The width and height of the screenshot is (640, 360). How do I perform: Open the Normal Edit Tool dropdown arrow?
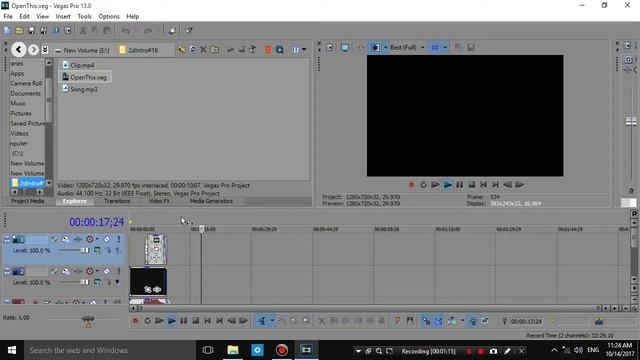[x=272, y=321]
